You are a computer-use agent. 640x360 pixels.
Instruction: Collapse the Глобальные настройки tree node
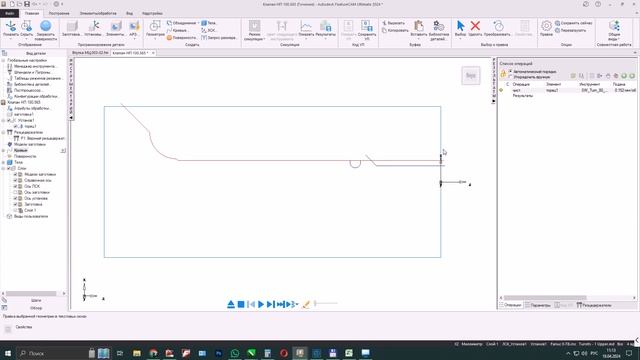(x=3, y=60)
